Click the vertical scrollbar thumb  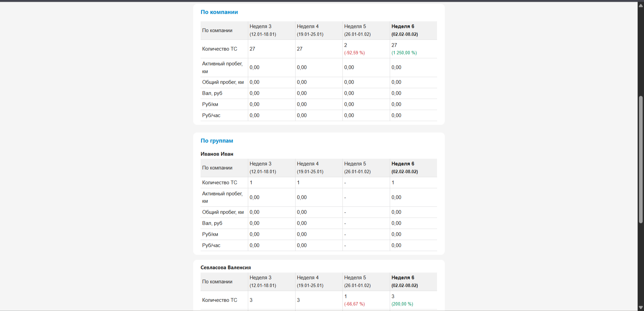click(x=641, y=160)
